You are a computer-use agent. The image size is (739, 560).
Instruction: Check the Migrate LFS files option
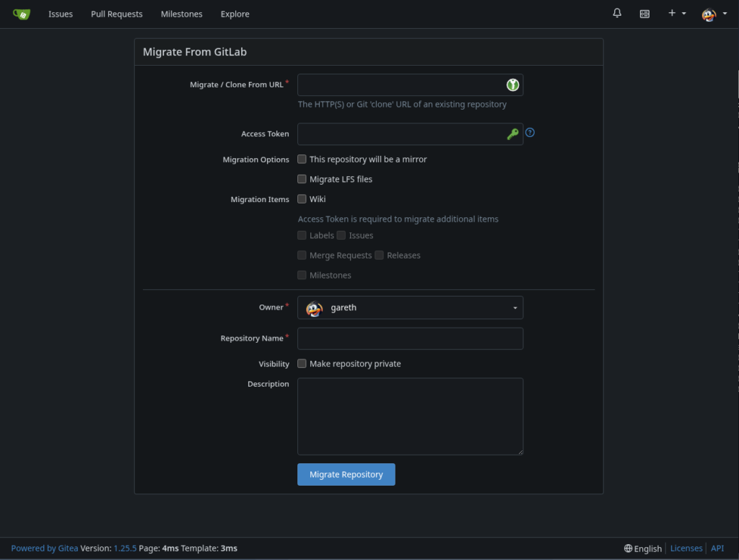point(302,179)
